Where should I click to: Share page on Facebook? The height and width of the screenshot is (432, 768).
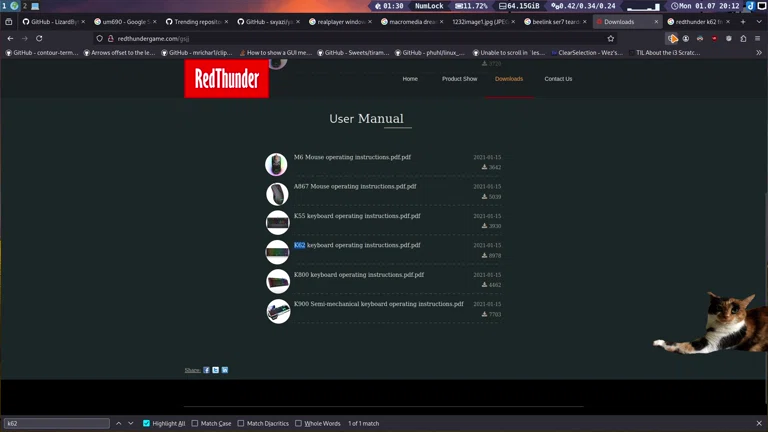(x=206, y=370)
